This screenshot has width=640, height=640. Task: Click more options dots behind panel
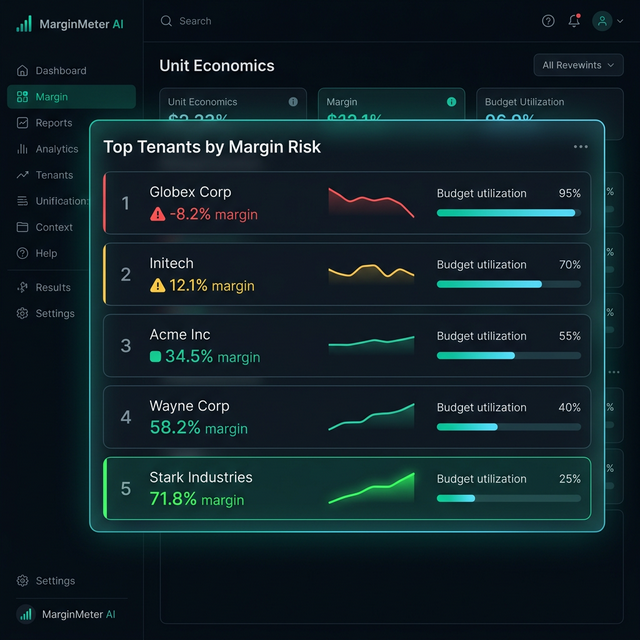(x=614, y=372)
